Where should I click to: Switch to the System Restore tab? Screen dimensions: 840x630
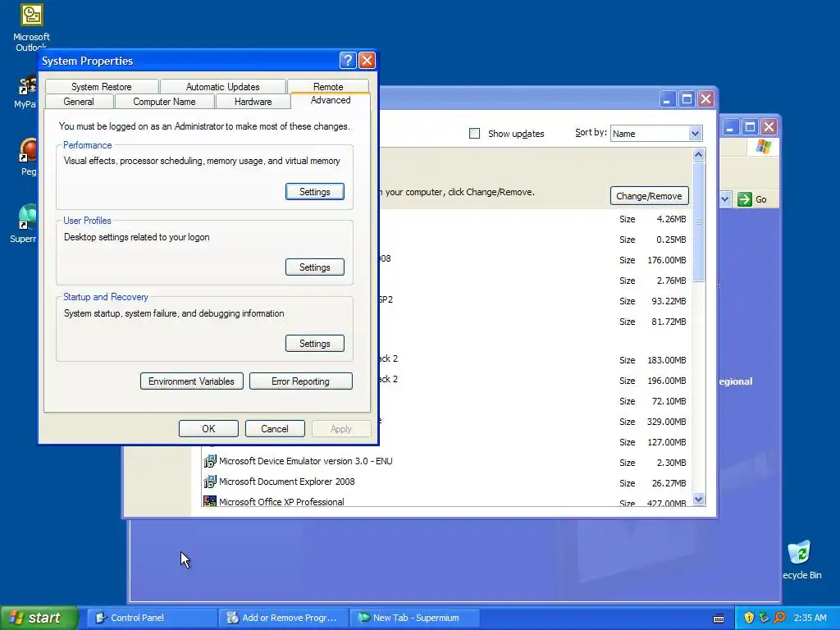pos(101,86)
